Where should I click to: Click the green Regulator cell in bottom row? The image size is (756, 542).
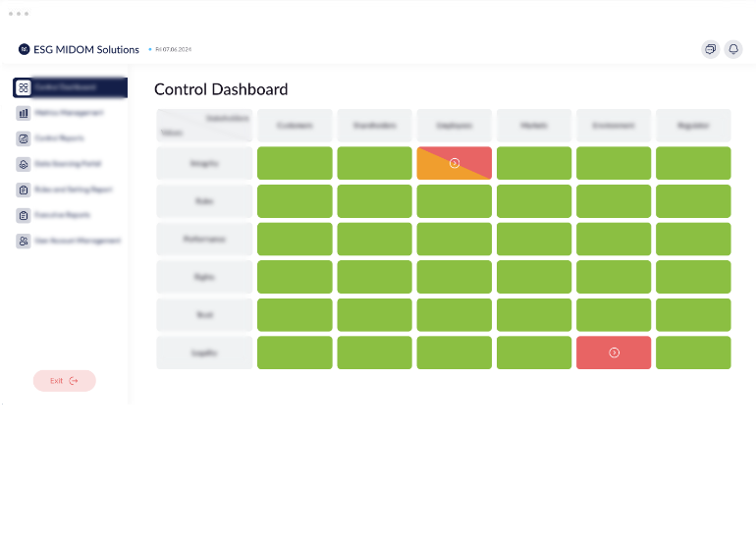click(693, 352)
